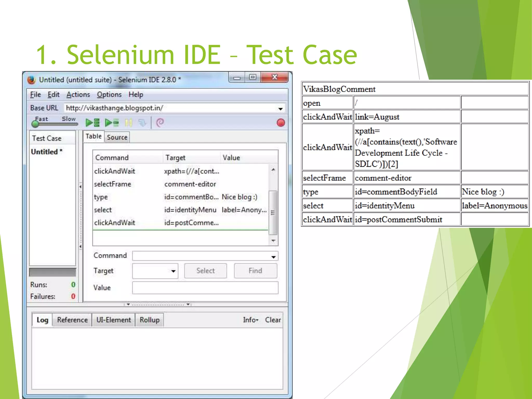This screenshot has width=532, height=399.
Task: Collapse the test case pane with the left arrow
Action: [x=81, y=187]
